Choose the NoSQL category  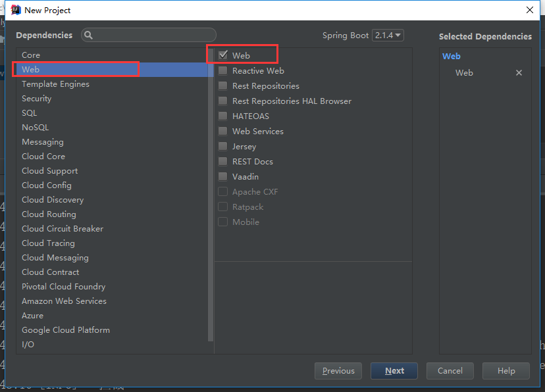(x=112, y=128)
